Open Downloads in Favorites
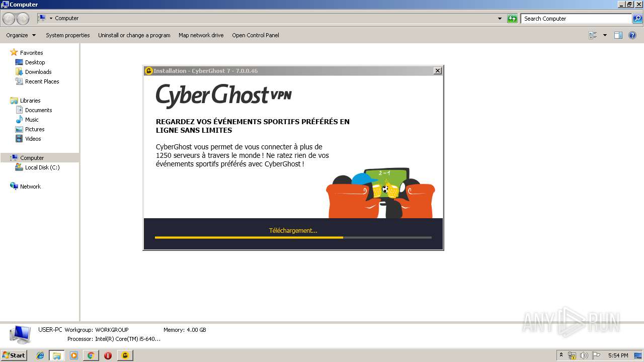Screen dimensions: 644x362 click(x=38, y=72)
